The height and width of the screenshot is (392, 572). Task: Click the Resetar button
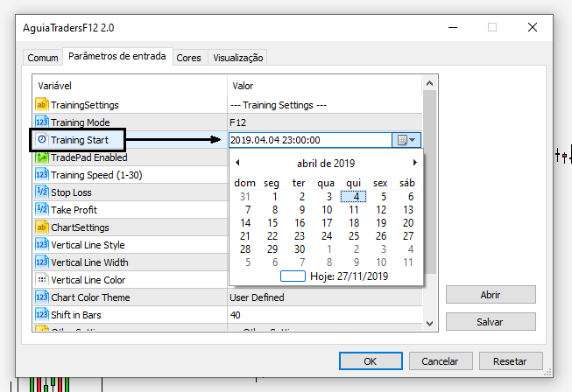pos(509,360)
